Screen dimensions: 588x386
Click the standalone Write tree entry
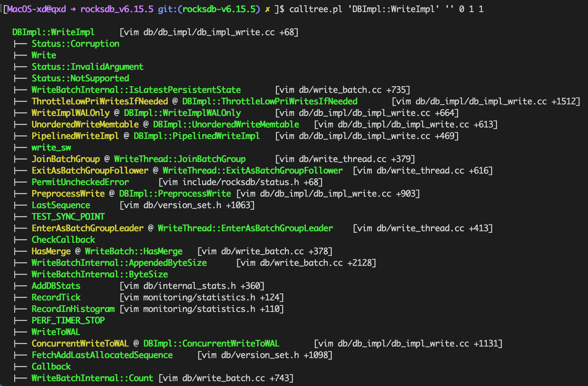(x=44, y=55)
